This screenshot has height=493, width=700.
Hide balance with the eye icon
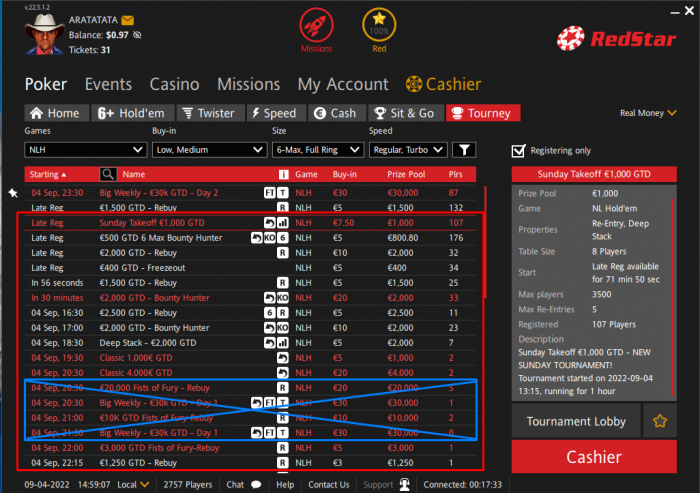click(138, 35)
